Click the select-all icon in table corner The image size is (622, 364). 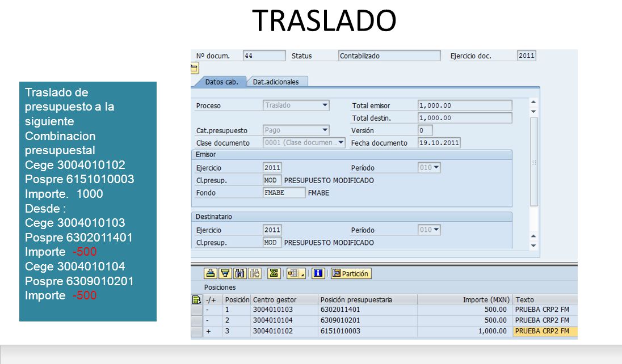[196, 300]
